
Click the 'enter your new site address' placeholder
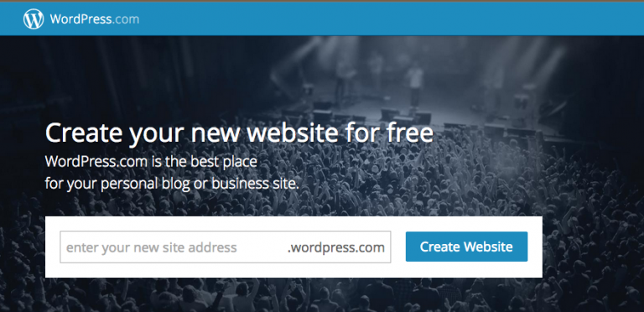(152, 247)
